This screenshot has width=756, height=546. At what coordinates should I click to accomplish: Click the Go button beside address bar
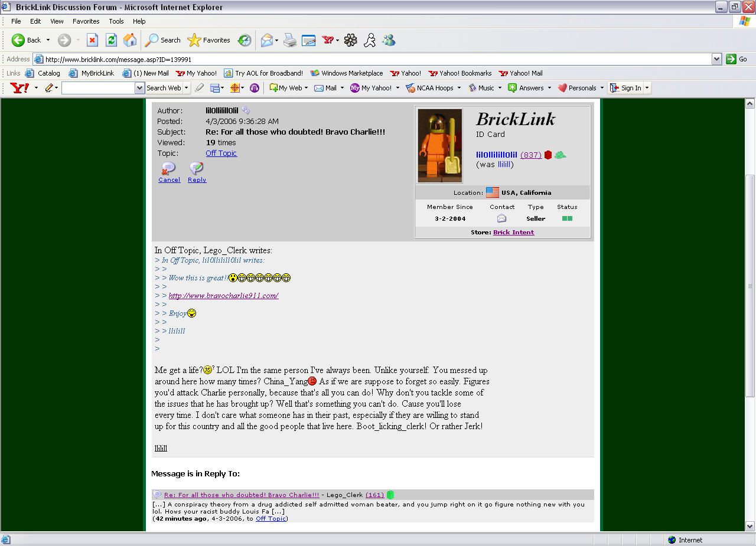click(x=737, y=59)
